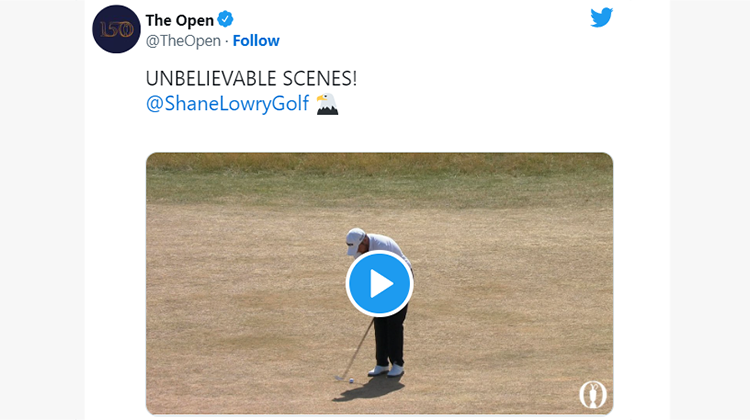The width and height of the screenshot is (750, 420).
Task: Click the golf ball beside the putter
Action: (352, 381)
